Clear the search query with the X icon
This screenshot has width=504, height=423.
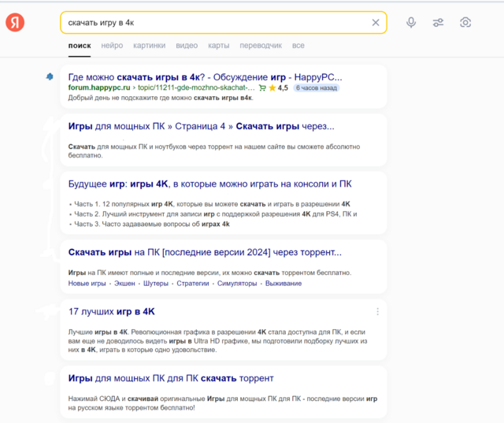376,23
